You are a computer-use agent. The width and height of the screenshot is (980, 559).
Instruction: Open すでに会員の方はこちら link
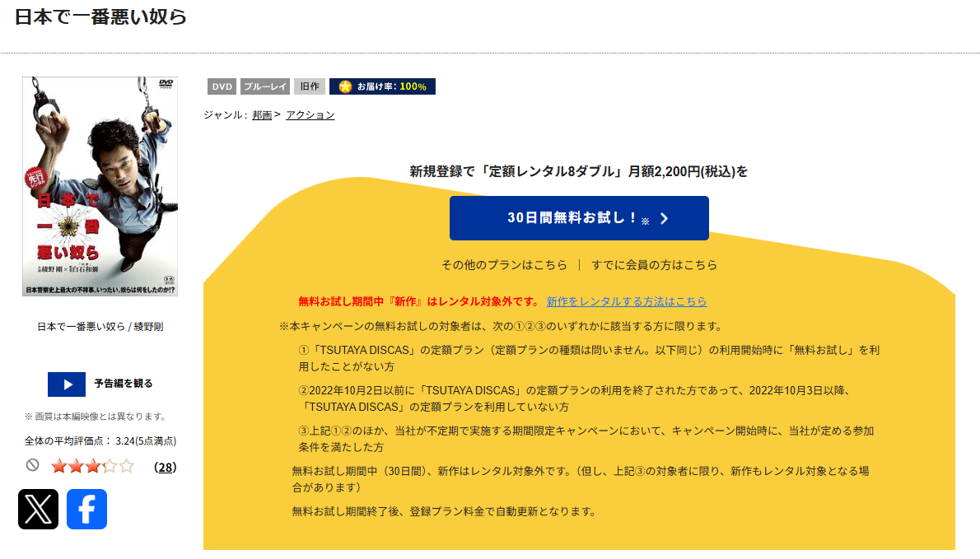[x=655, y=265]
